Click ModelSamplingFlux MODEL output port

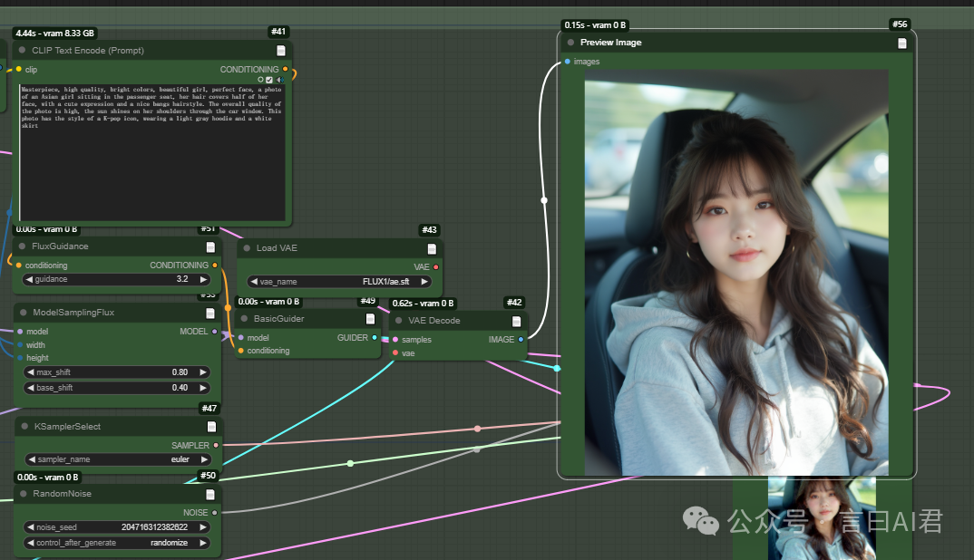pyautogui.click(x=214, y=332)
